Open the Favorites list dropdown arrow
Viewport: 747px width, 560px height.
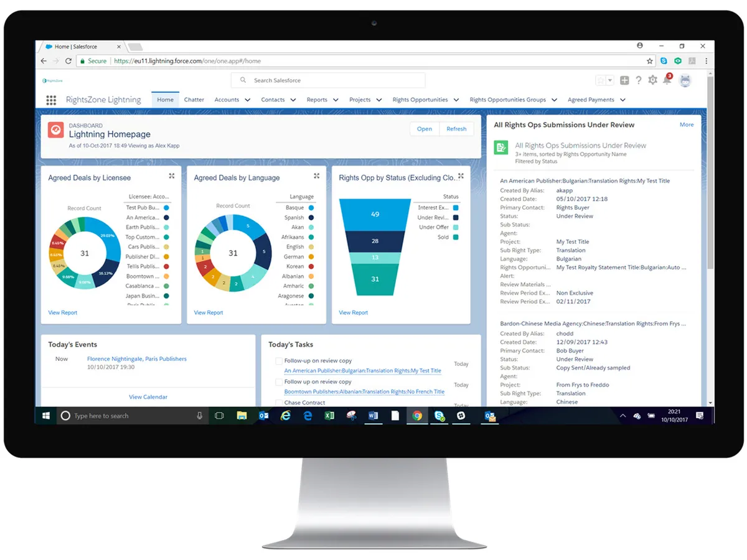click(x=610, y=80)
